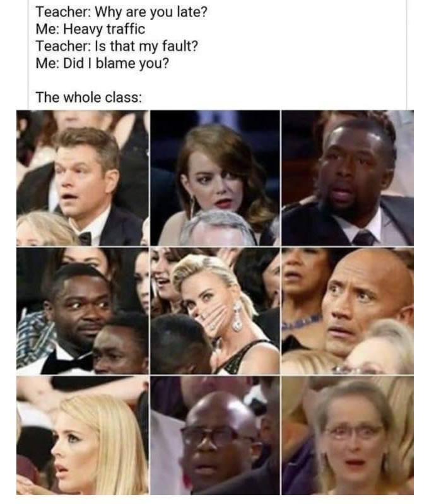Click the "Teacher: Is that my fault?" line

[117, 46]
